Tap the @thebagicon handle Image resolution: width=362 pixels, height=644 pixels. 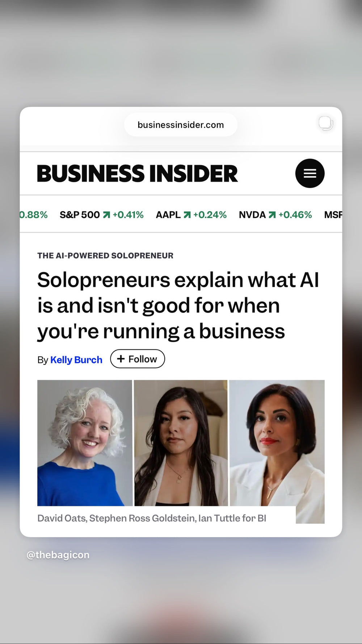pos(58,555)
